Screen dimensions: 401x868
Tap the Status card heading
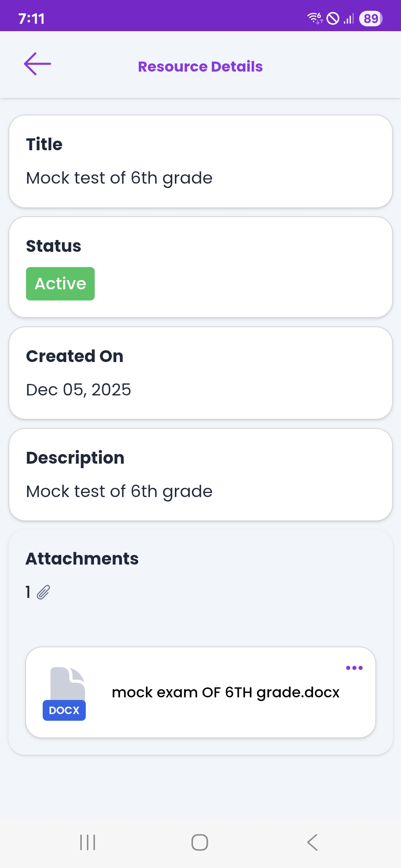click(53, 246)
